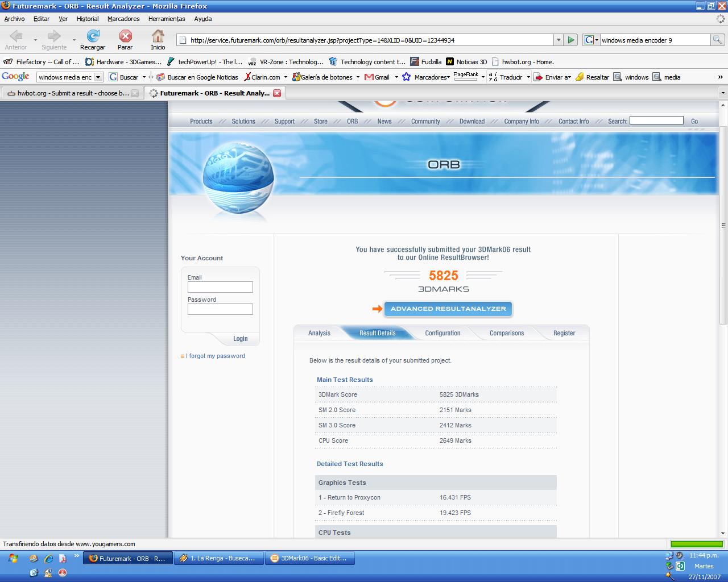Go home using the Inicio icon
Viewport: 728px width, 582px height.
coord(158,40)
